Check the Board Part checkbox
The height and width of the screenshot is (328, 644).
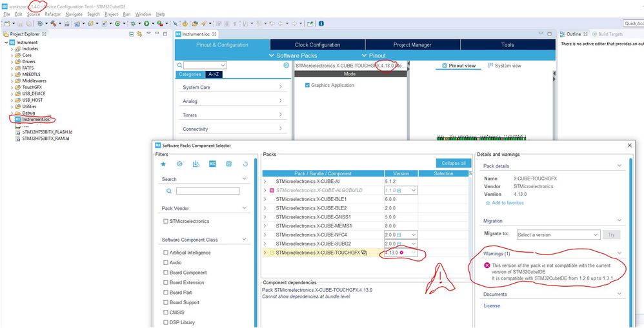point(166,293)
